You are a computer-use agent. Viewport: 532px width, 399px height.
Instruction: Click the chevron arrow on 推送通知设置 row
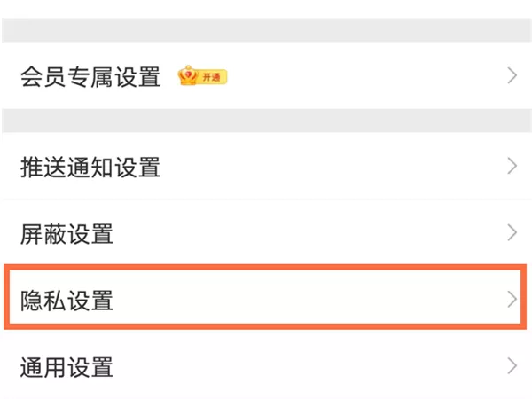512,167
